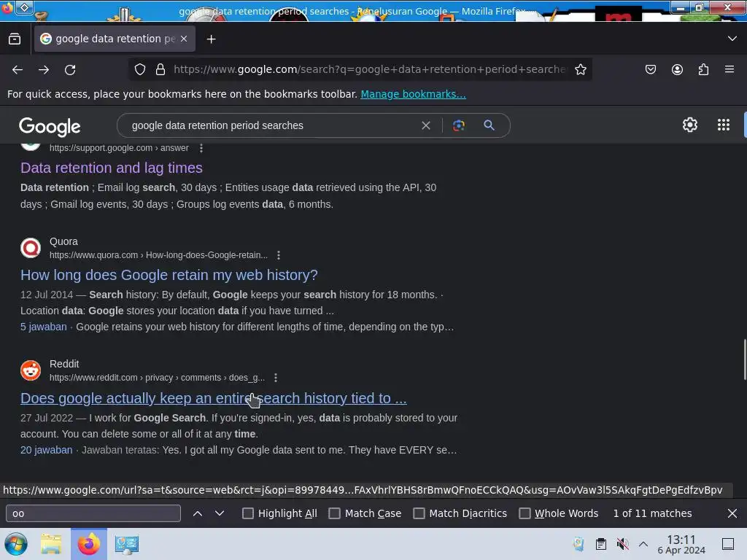The image size is (747, 560).
Task: Open Google quick settings gear
Action: point(690,125)
